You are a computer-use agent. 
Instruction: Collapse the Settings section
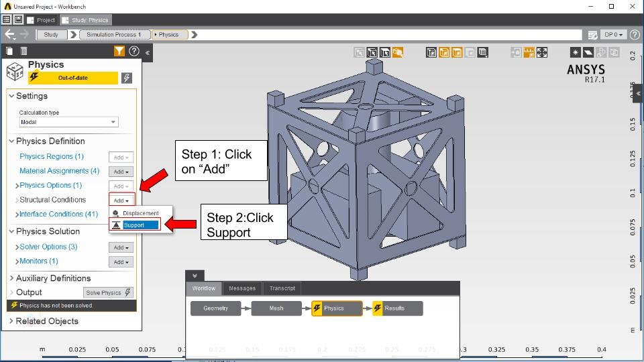pos(11,96)
